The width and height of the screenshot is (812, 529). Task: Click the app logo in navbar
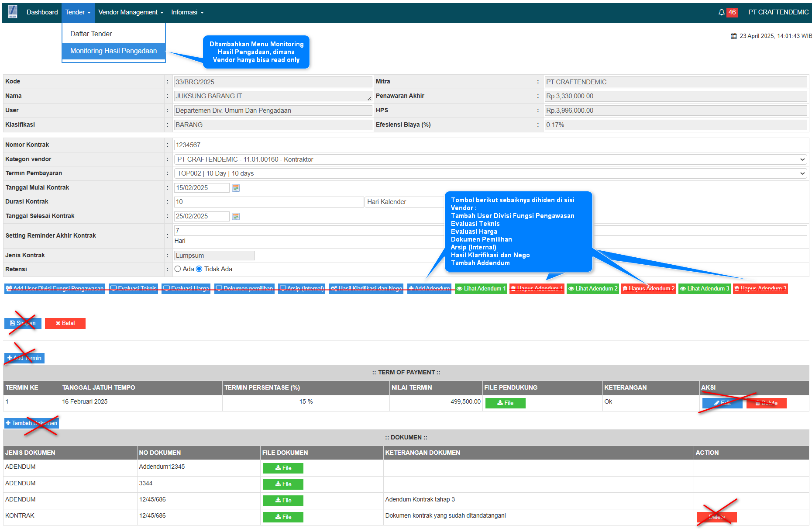tap(13, 12)
